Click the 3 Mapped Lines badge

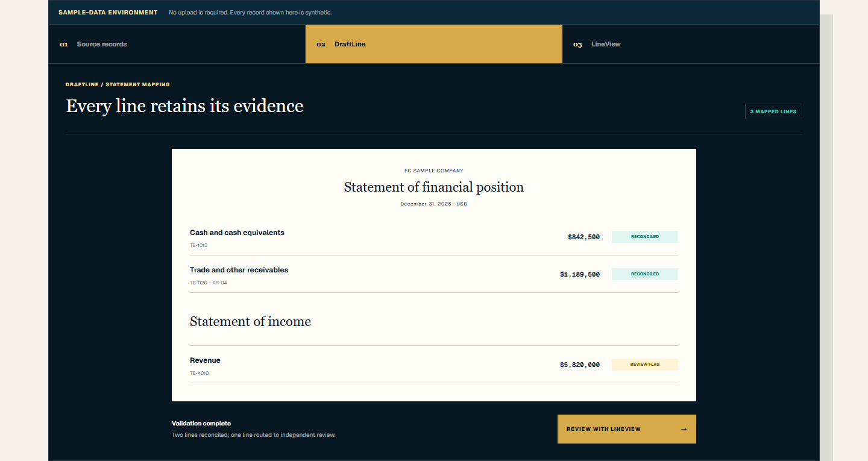(773, 111)
